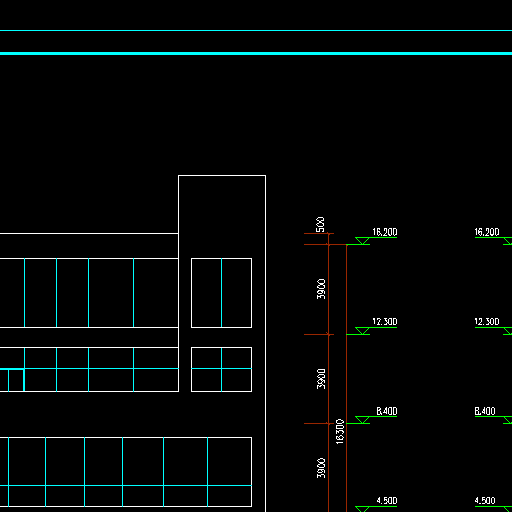Viewport: 512px width, 512px height.
Task: Select the right 16.200 elevation label
Action: pyautogui.click(x=487, y=232)
